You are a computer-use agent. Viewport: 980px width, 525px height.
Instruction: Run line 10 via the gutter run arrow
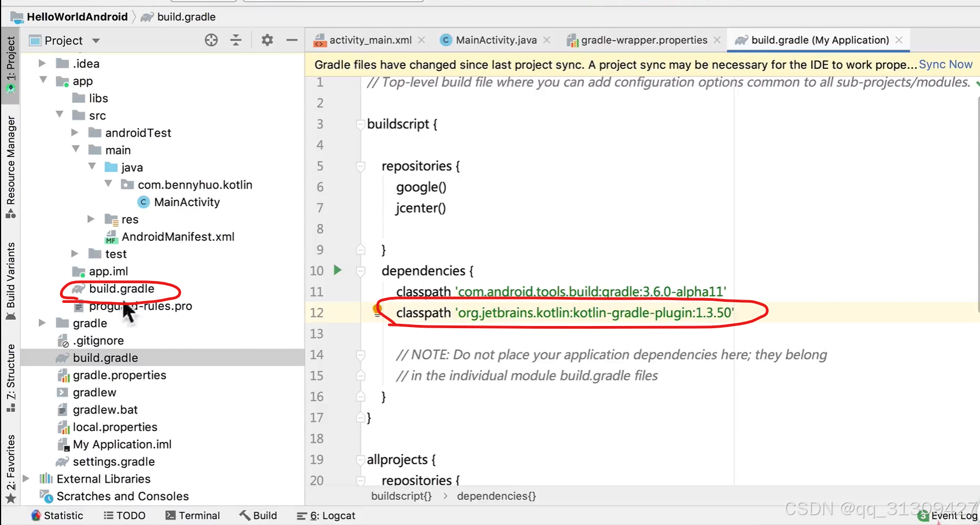click(337, 270)
